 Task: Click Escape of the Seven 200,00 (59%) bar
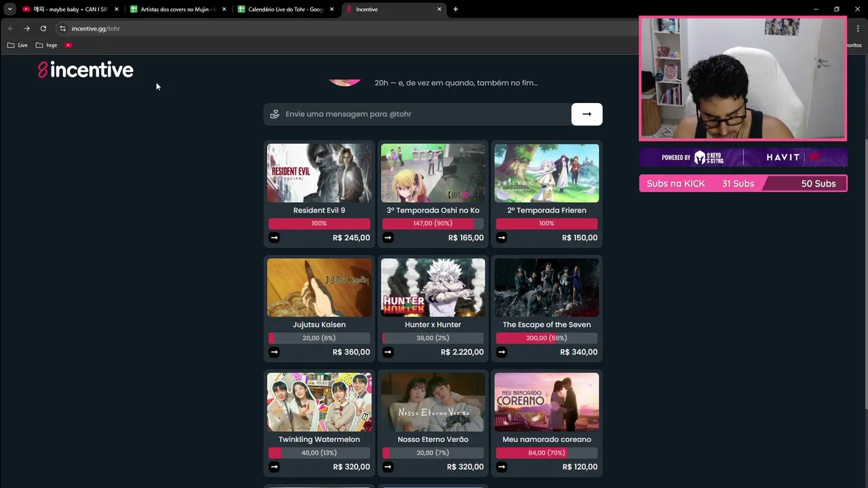point(547,338)
